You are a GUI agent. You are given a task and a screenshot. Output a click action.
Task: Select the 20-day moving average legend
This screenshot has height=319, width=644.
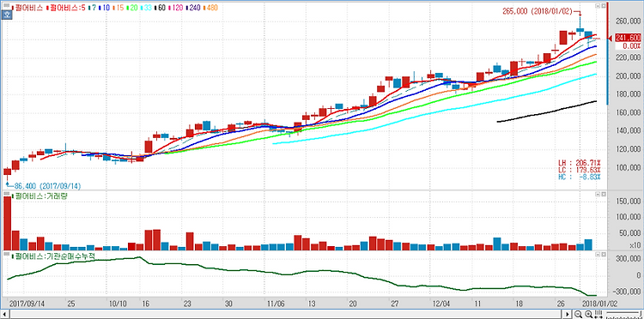[132, 8]
